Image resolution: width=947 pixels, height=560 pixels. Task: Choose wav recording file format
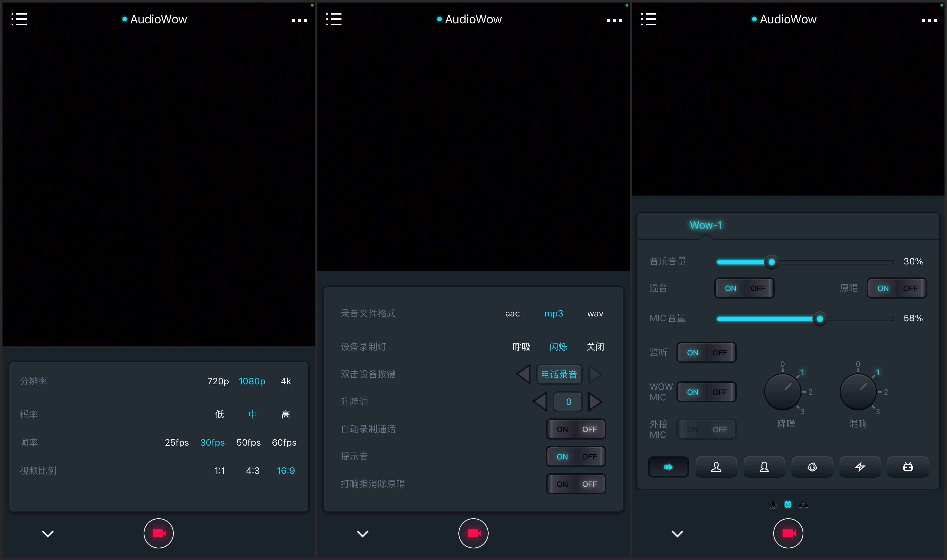click(595, 314)
